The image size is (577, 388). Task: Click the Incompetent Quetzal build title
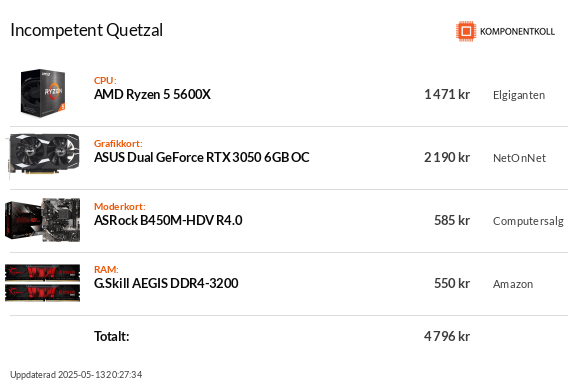(x=87, y=31)
